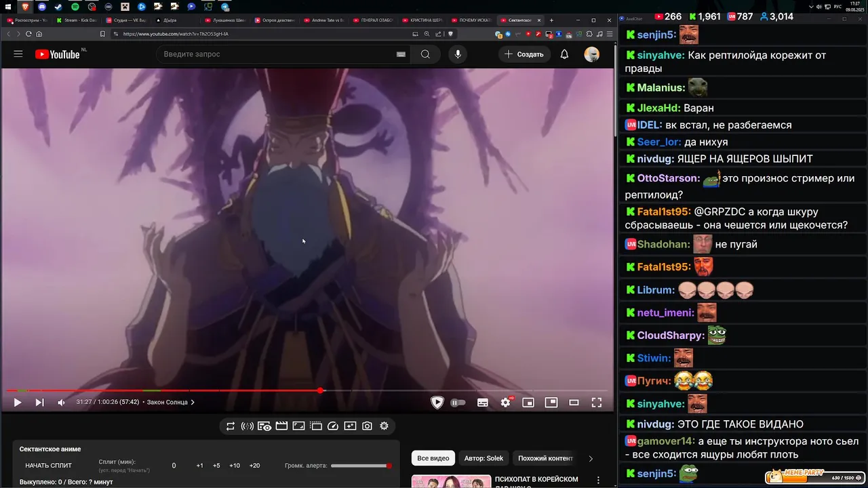Switch to the Stream - Kick Dashboard tab

click(x=77, y=20)
